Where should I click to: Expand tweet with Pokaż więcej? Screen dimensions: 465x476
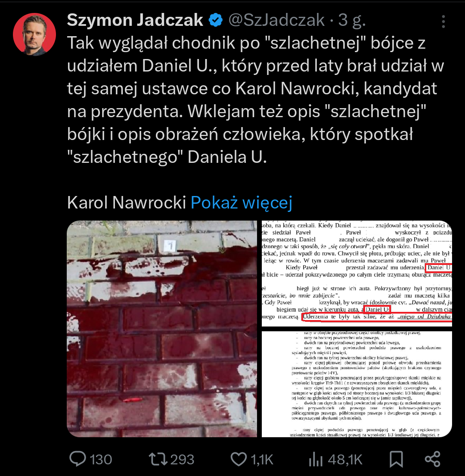click(x=242, y=202)
